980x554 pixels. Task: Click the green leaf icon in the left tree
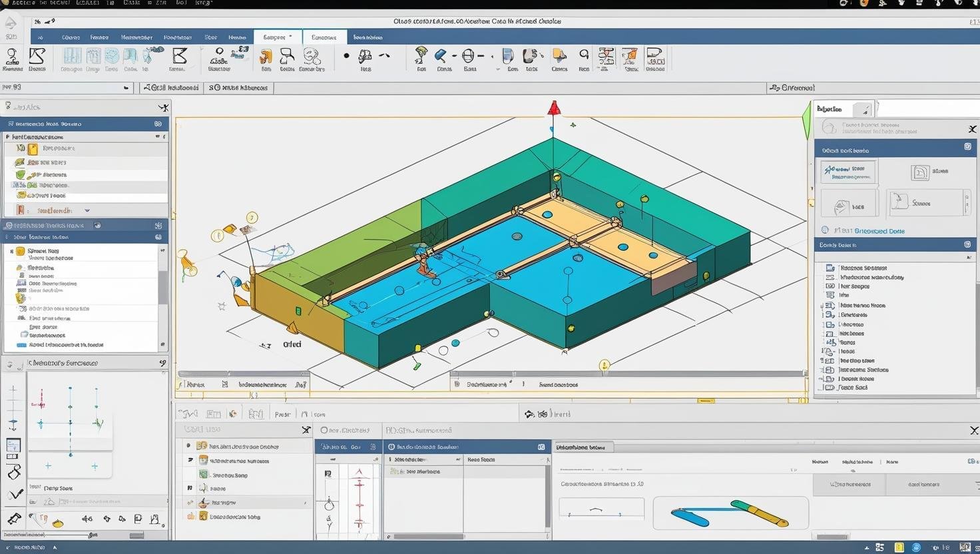coord(21,174)
